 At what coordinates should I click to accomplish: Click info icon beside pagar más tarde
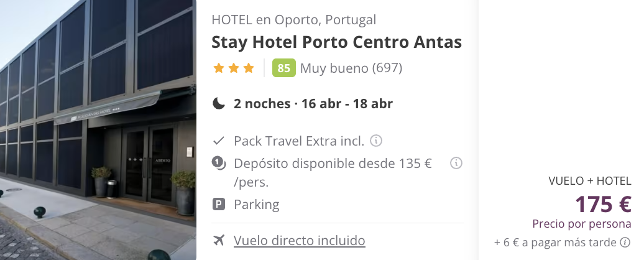[625, 243]
